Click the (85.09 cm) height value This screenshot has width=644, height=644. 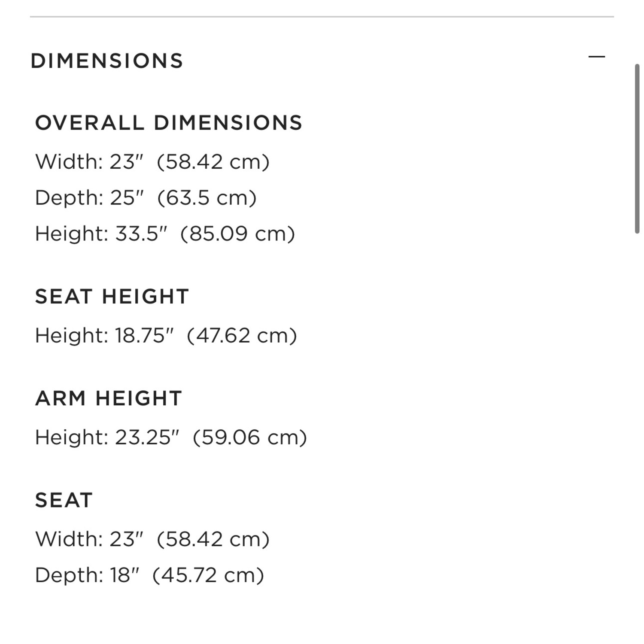[237, 234]
